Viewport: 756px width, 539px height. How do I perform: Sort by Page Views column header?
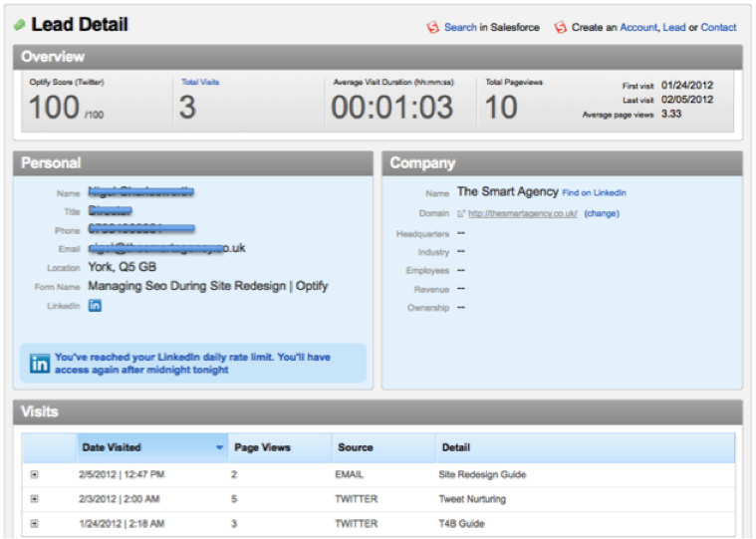[x=280, y=447]
